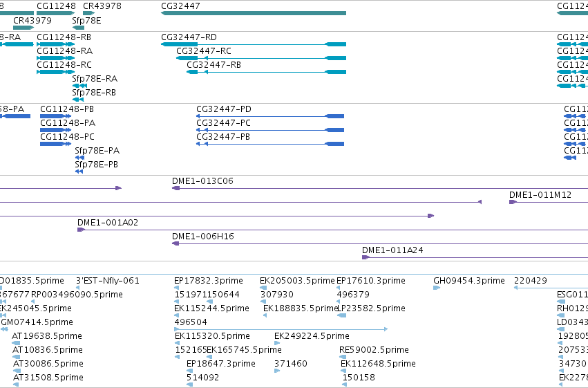Click the CG32447-RB transcript label
588x388 pixels.
tap(214, 64)
